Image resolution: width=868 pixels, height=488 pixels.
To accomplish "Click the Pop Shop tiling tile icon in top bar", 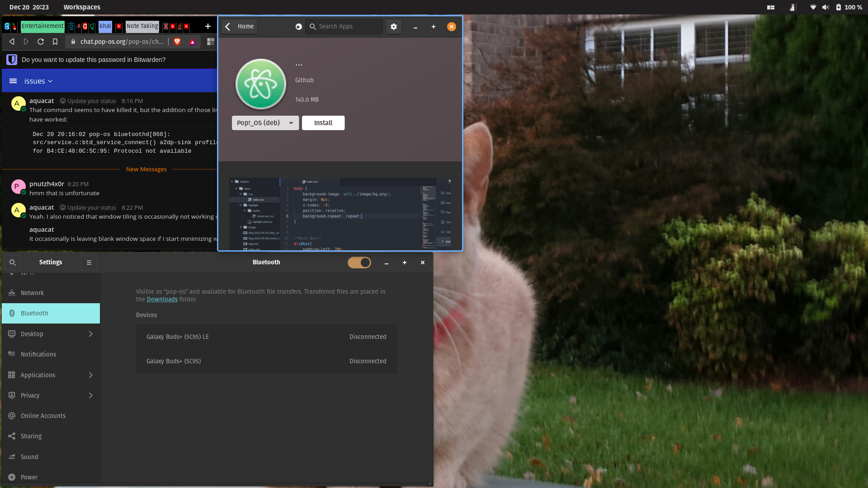I will (x=771, y=7).
